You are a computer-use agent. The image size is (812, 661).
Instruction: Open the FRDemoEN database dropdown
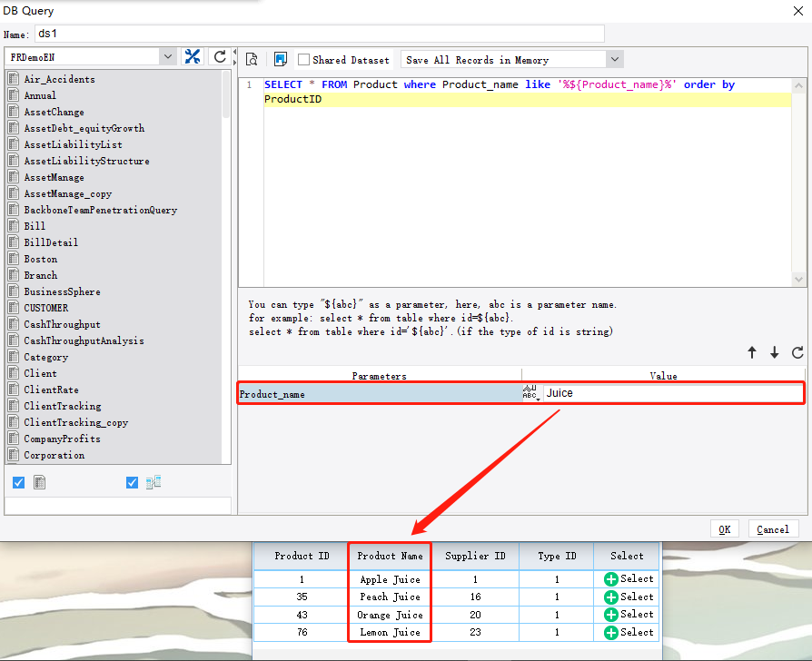167,55
